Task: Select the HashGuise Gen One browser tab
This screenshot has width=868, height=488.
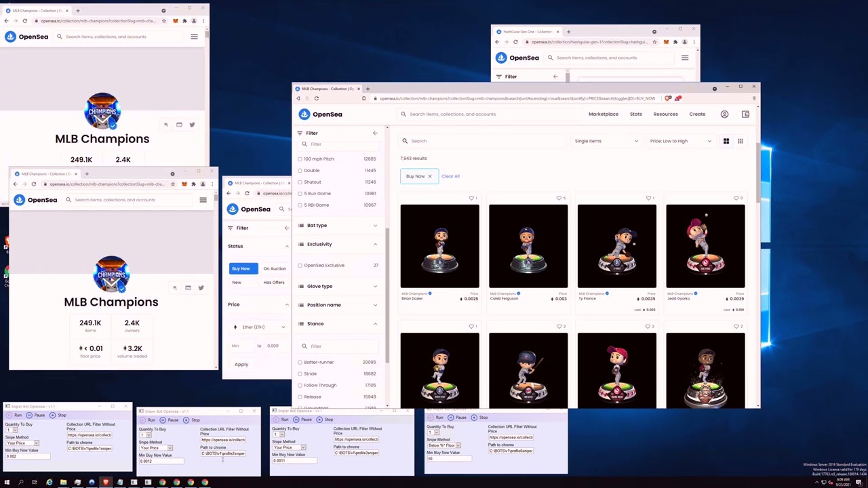Action: (528, 32)
